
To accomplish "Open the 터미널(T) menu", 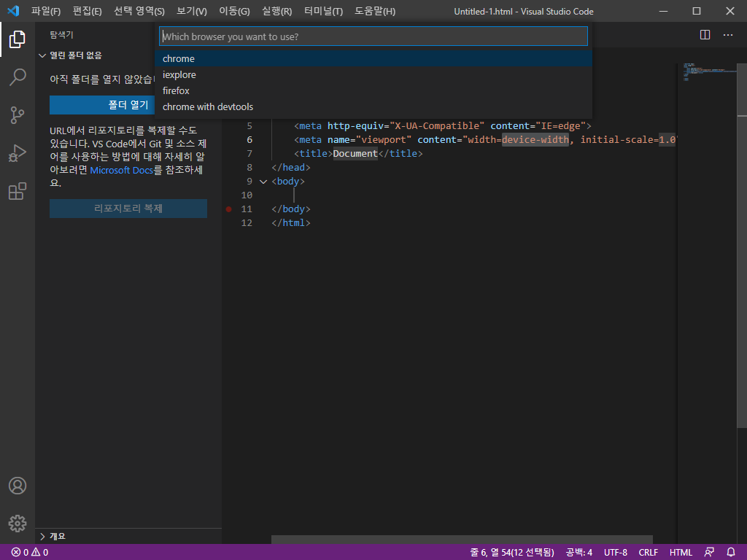I will (x=323, y=11).
